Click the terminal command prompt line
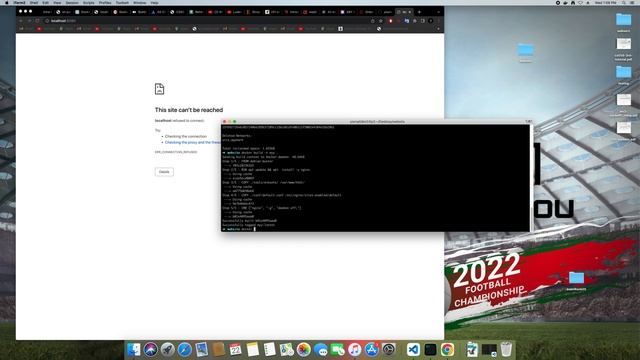The height and width of the screenshot is (360, 640). tap(239, 229)
